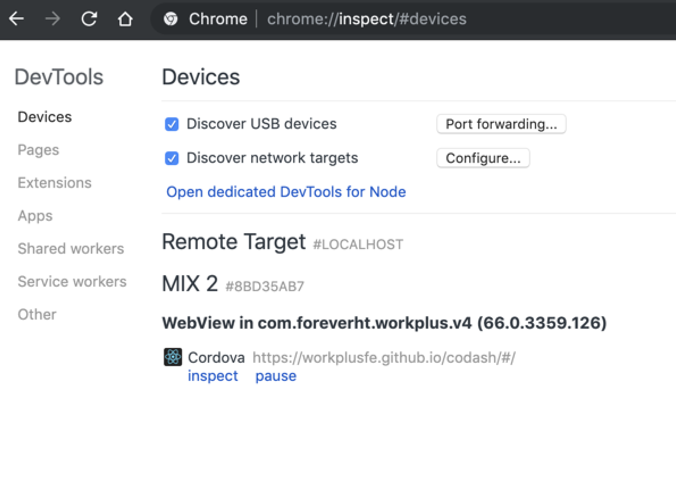
Task: Open dedicated DevTools for Node
Action: (286, 191)
